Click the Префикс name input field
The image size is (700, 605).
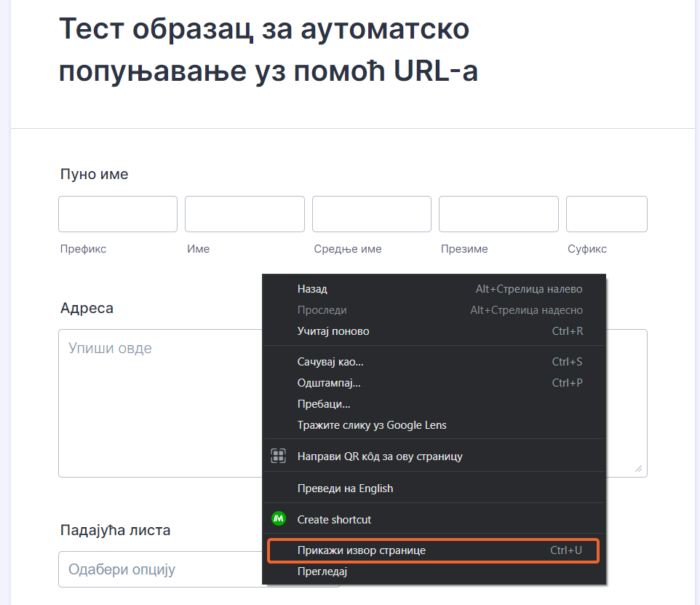point(118,214)
